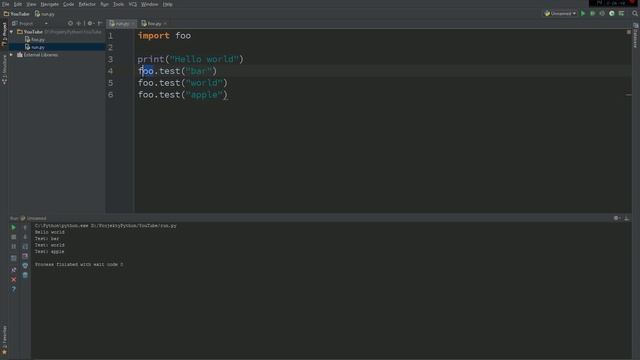Open Project panel settings gear

[x=90, y=24]
